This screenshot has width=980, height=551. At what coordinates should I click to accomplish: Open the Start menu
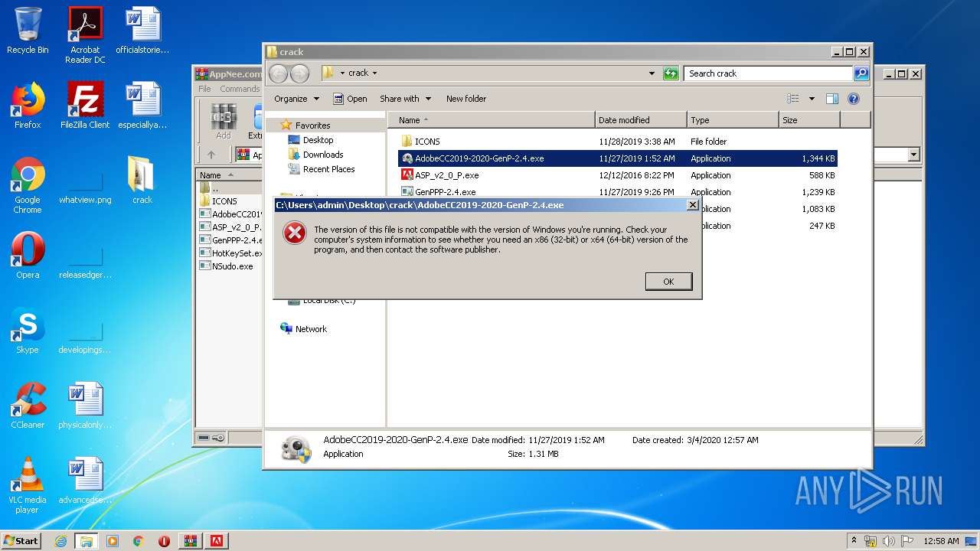pyautogui.click(x=21, y=540)
